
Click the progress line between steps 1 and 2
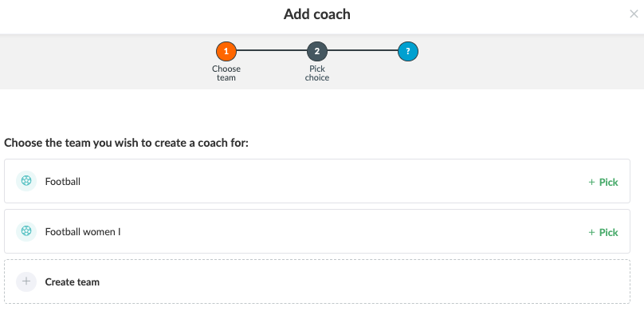click(272, 51)
